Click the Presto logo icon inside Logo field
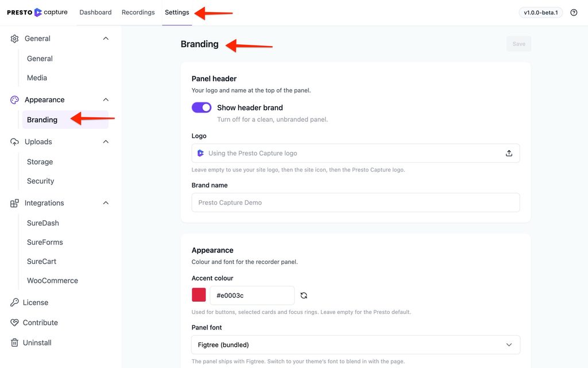Screen dimensions: 588x368 click(x=200, y=153)
